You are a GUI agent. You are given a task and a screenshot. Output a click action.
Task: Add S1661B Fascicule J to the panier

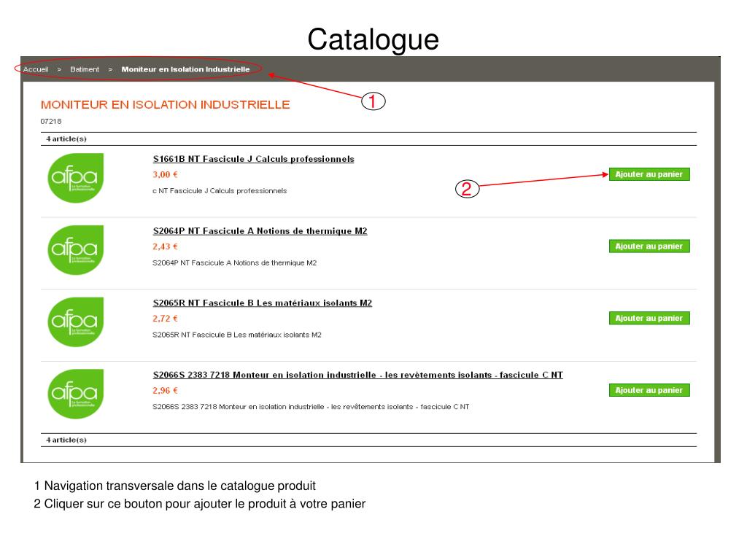point(649,174)
